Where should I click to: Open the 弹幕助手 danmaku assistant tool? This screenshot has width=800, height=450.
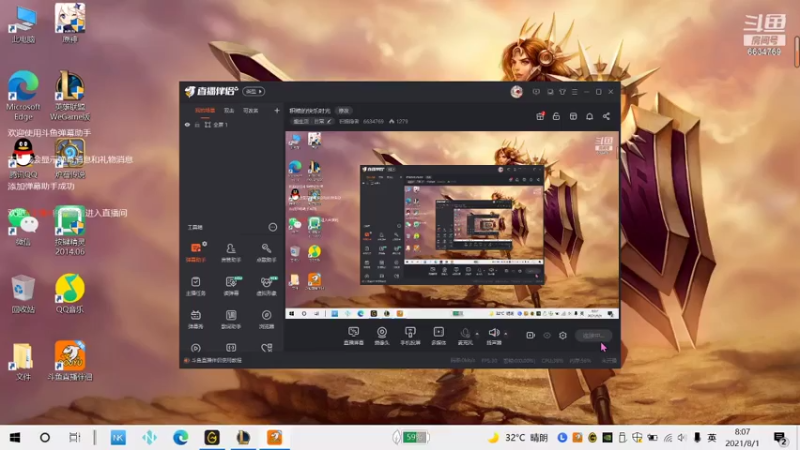195,253
